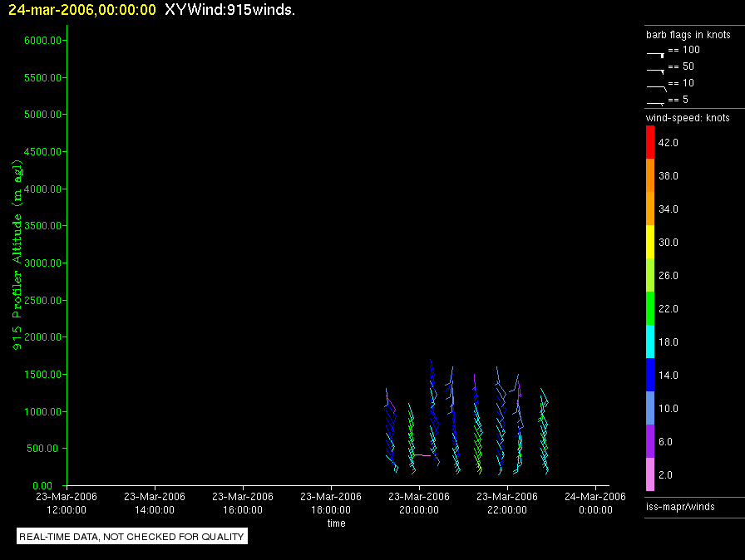745x560 pixels.
Task: Pick the pink 2.0 knots legend color
Action: coord(650,474)
